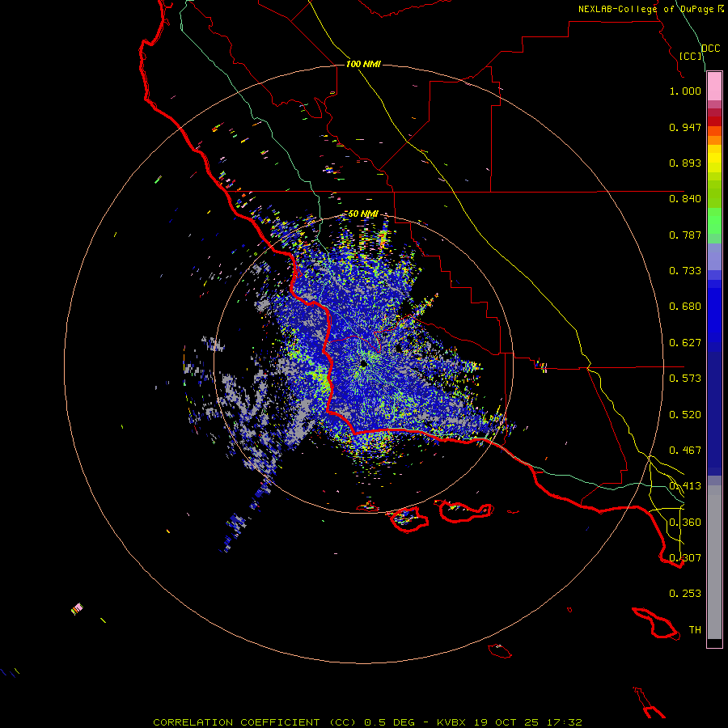Click the pink color band at the legend top
The height and width of the screenshot is (728, 728).
point(714,87)
